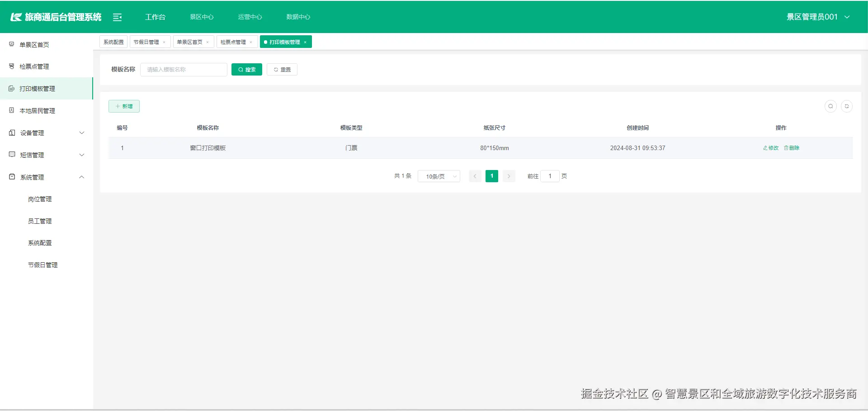Click the green 搜索 button

coord(247,70)
